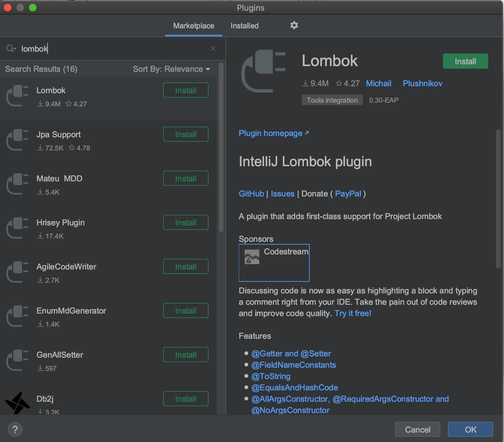Select the Jpa Support row title
The image size is (504, 442).
click(58, 134)
